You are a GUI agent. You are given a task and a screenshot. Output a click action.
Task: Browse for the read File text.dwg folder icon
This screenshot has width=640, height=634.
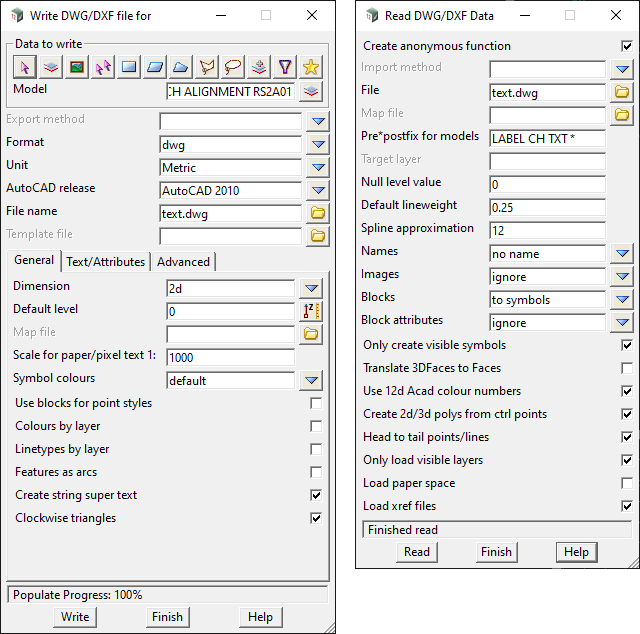622,92
